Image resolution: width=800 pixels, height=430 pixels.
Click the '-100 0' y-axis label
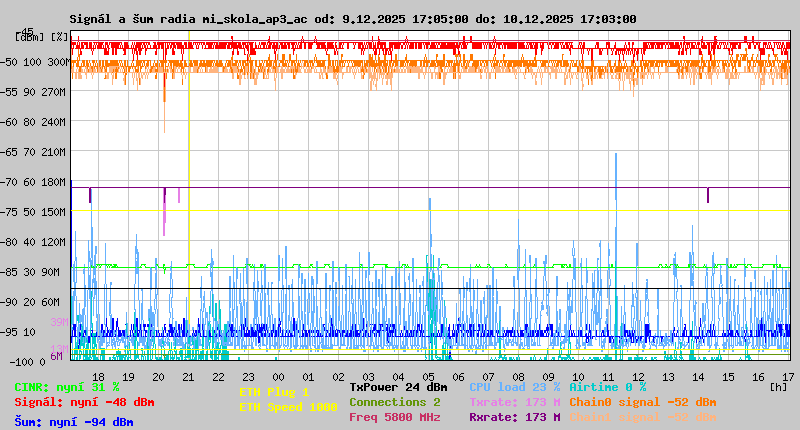[x=28, y=362]
